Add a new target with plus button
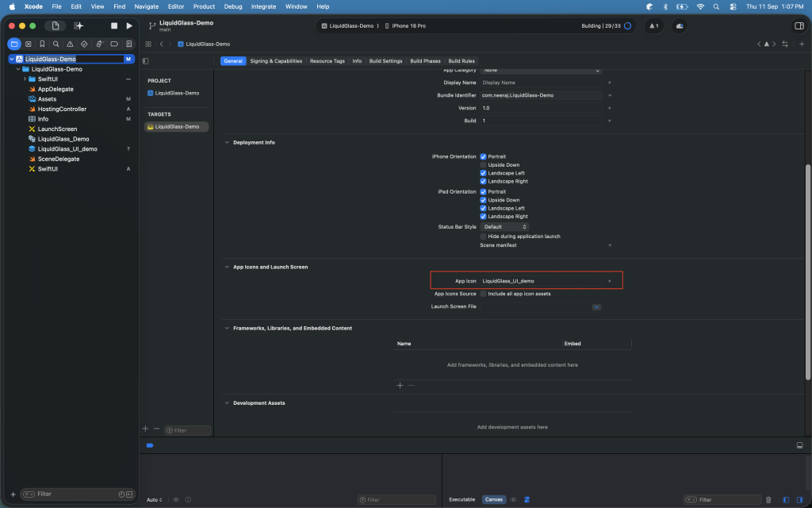This screenshot has width=812, height=508. pyautogui.click(x=146, y=429)
